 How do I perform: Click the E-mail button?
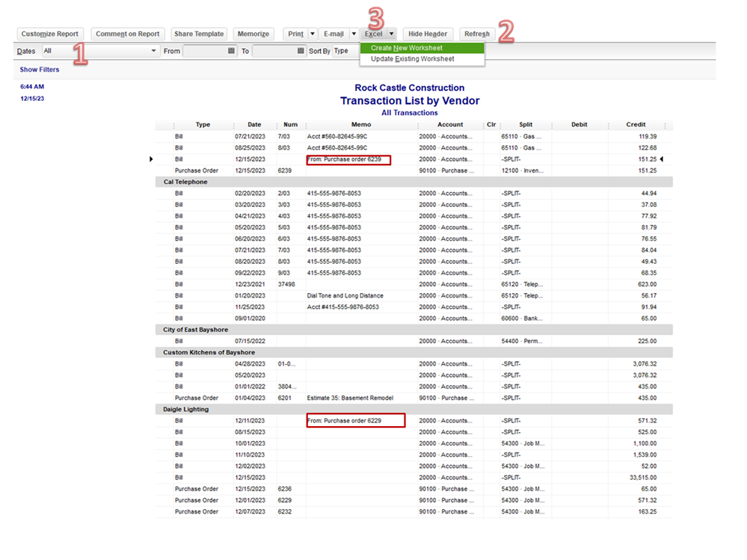click(x=333, y=34)
